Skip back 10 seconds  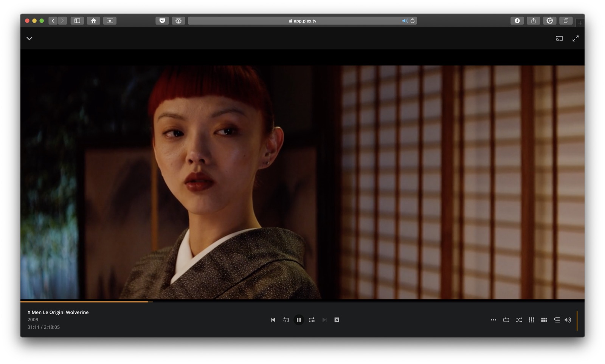point(286,320)
